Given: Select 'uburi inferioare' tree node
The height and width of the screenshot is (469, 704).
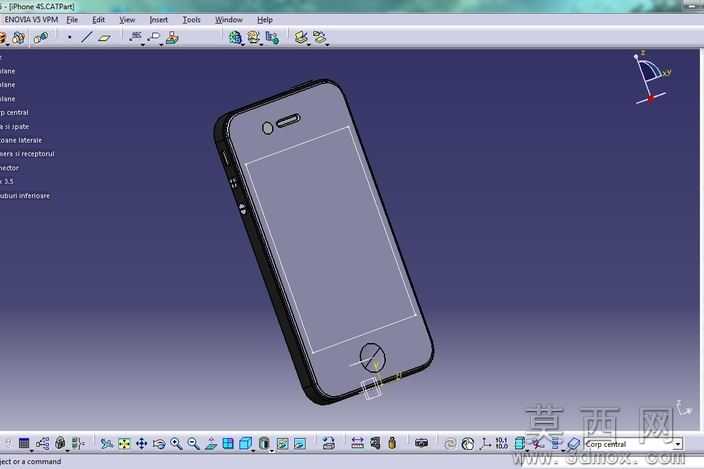Looking at the screenshot, I should 25,196.
